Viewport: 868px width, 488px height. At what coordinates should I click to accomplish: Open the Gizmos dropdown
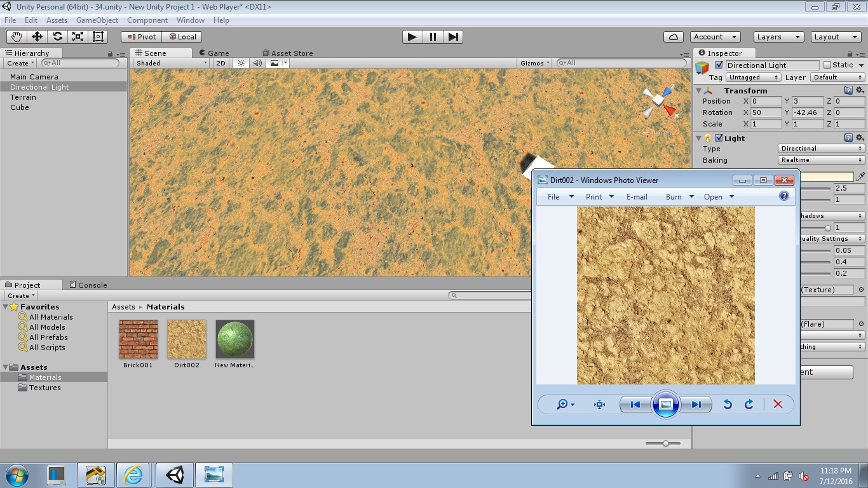click(x=536, y=63)
